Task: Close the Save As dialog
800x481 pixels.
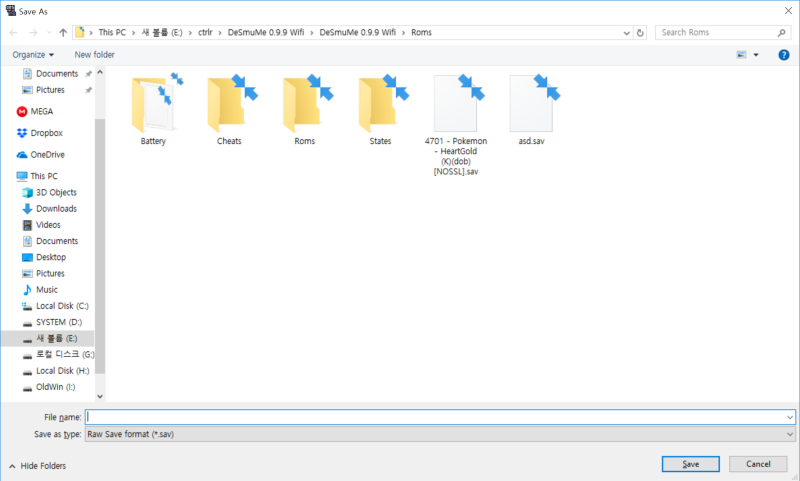Action: tap(788, 11)
